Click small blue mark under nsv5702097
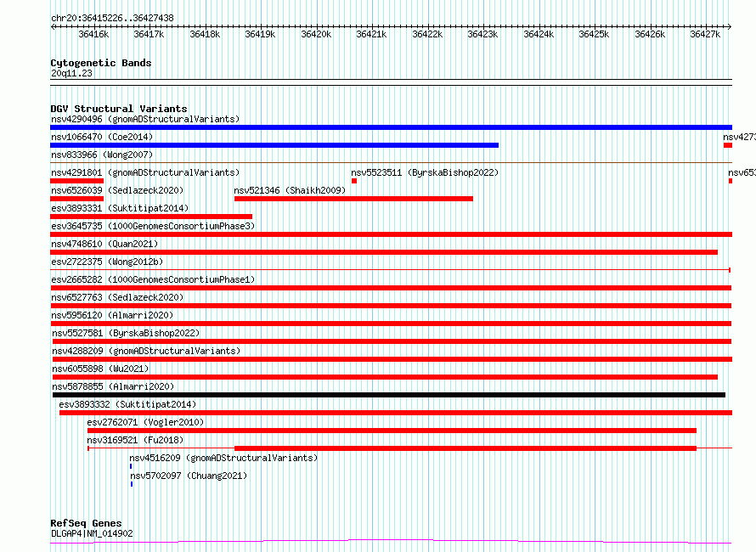Image resolution: width=756 pixels, height=552 pixels. click(x=132, y=485)
